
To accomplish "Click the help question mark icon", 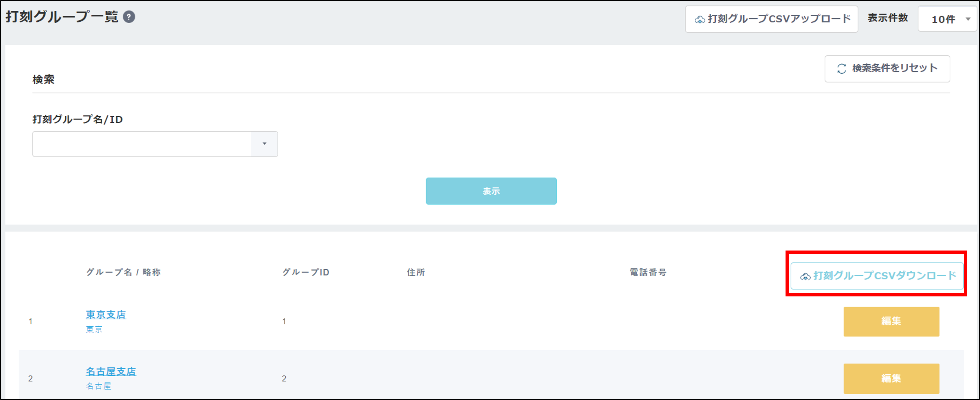I will 129,17.
